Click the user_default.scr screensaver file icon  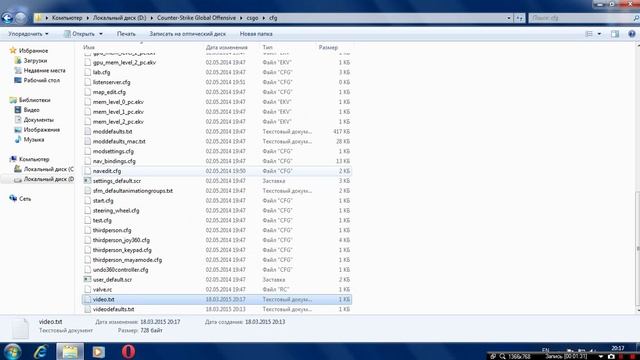pos(87,280)
